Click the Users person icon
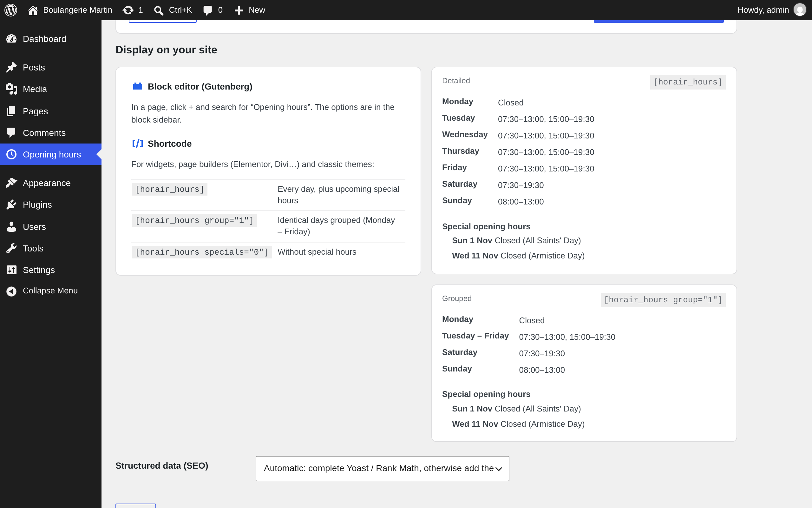The height and width of the screenshot is (508, 812). (x=11, y=227)
